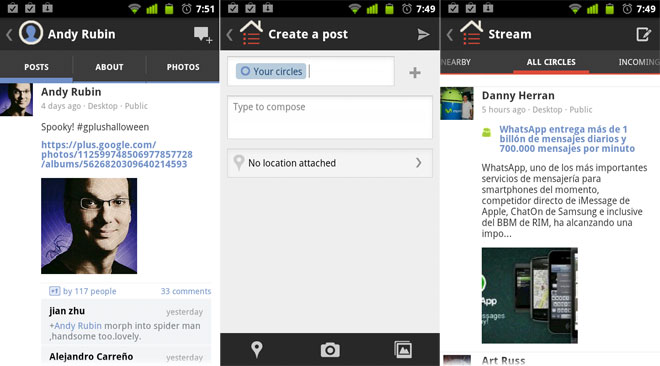Open the plus.google.com photos album link

(x=117, y=154)
